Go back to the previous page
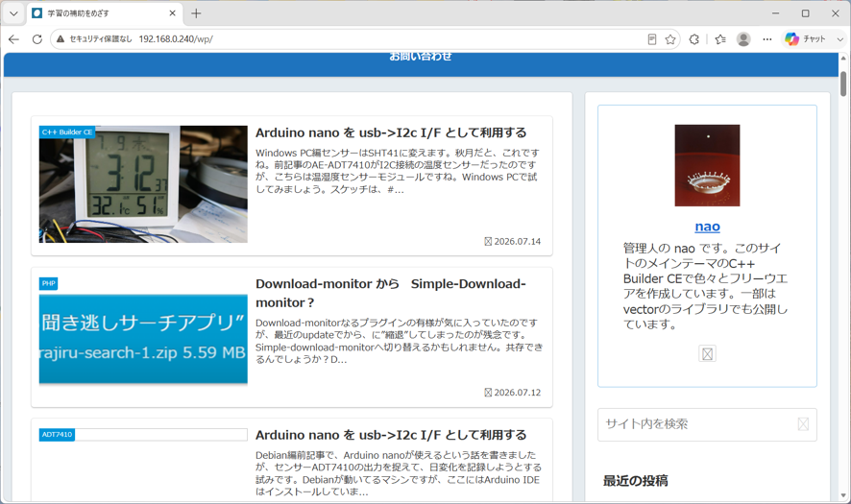Image resolution: width=851 pixels, height=504 pixels. [x=14, y=39]
